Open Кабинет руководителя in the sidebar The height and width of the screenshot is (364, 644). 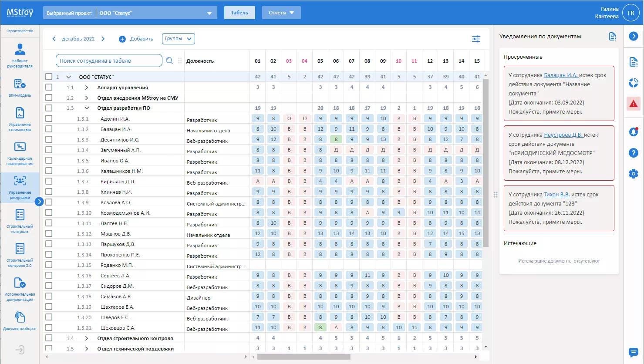pyautogui.click(x=20, y=55)
